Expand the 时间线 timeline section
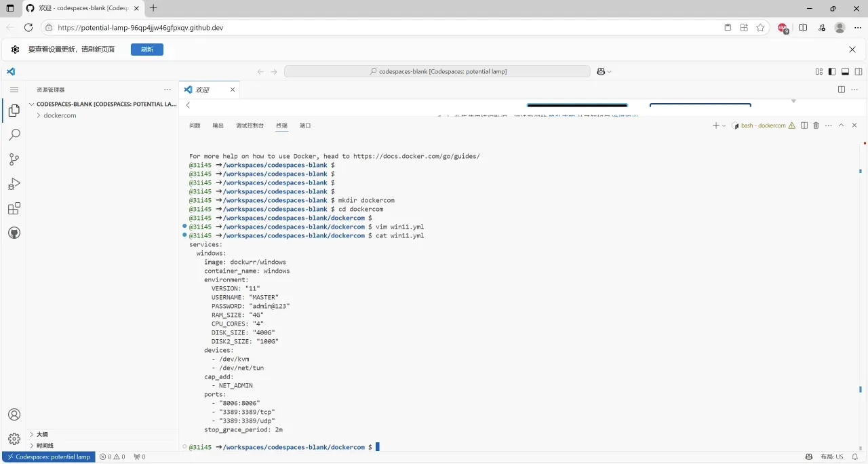 (x=102, y=446)
